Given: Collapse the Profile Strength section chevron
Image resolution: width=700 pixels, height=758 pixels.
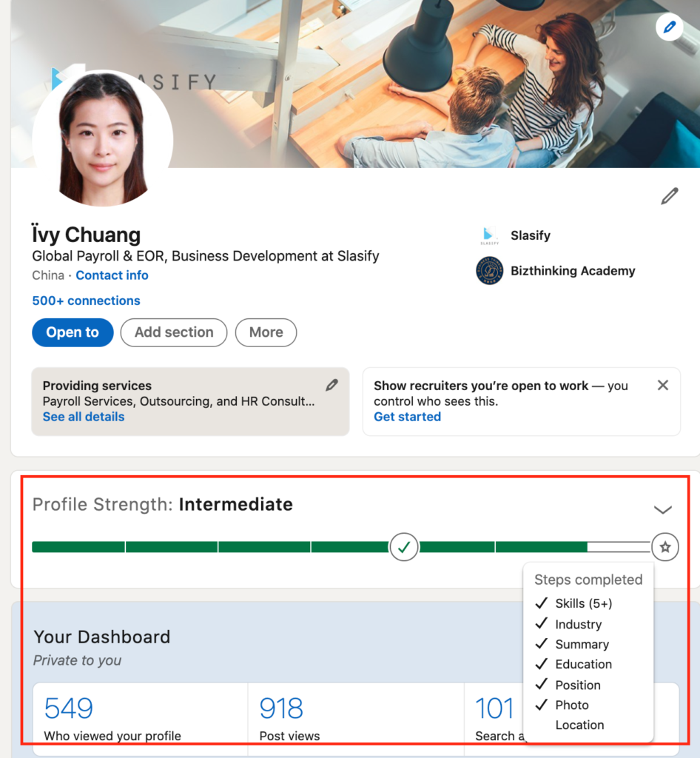Looking at the screenshot, I should click(x=663, y=509).
